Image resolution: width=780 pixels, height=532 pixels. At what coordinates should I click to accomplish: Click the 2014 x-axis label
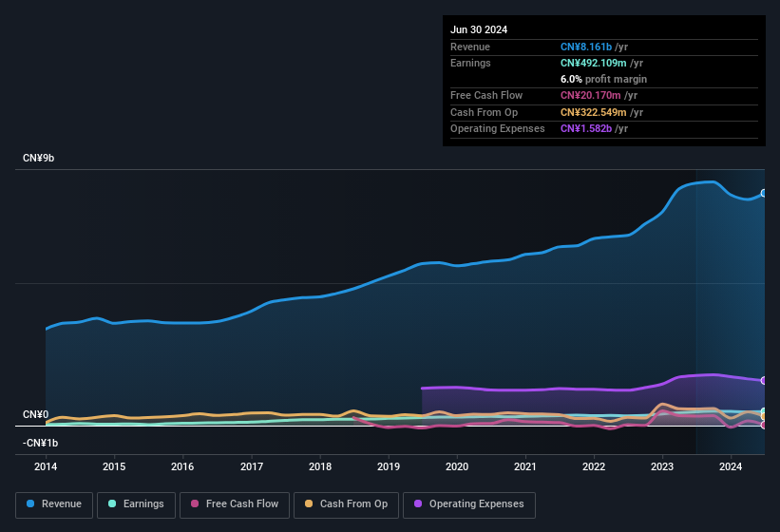point(46,466)
